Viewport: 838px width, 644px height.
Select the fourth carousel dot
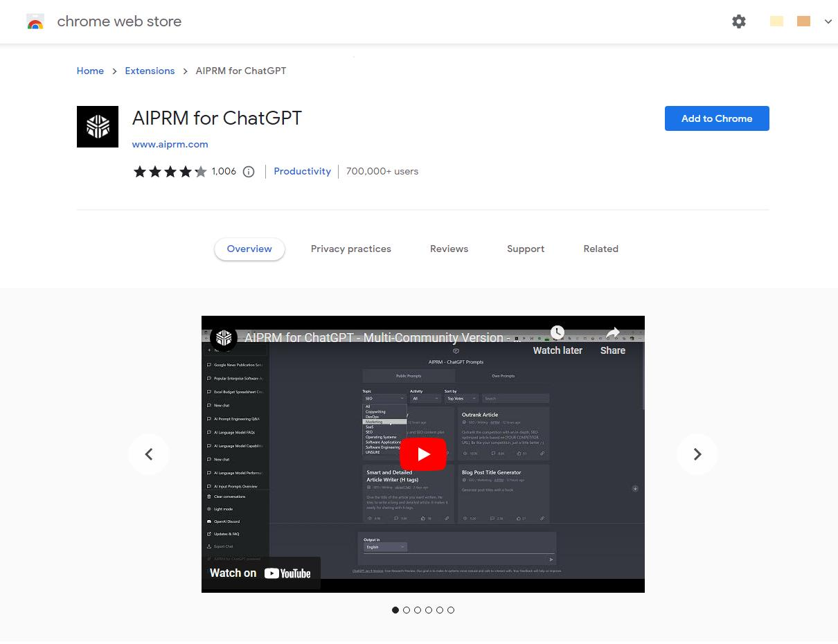[x=429, y=610]
